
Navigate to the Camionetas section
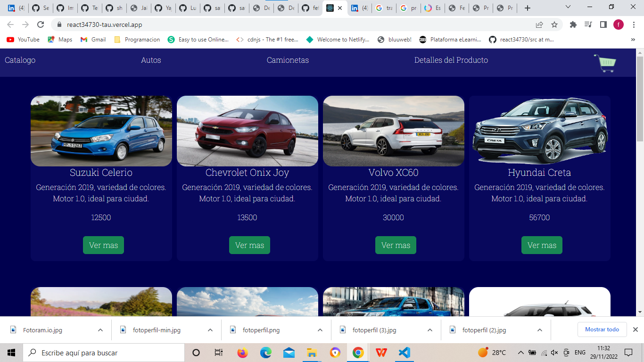click(x=288, y=60)
